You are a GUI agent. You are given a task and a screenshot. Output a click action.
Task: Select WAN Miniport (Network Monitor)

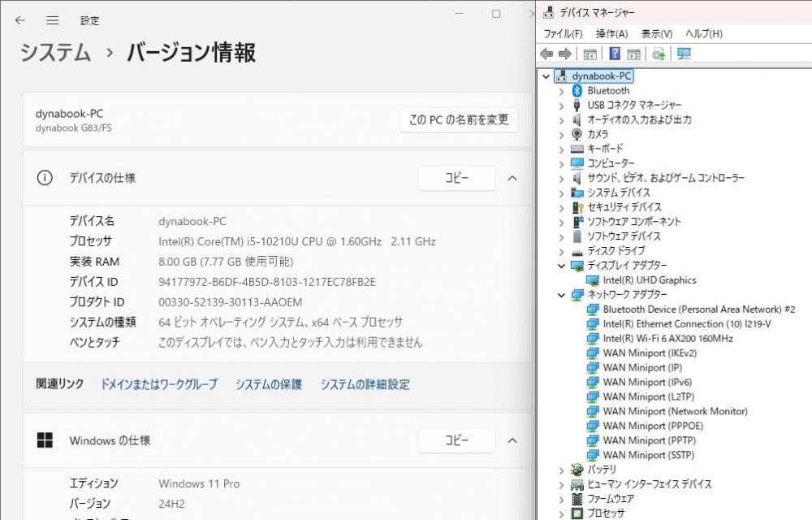click(x=676, y=411)
